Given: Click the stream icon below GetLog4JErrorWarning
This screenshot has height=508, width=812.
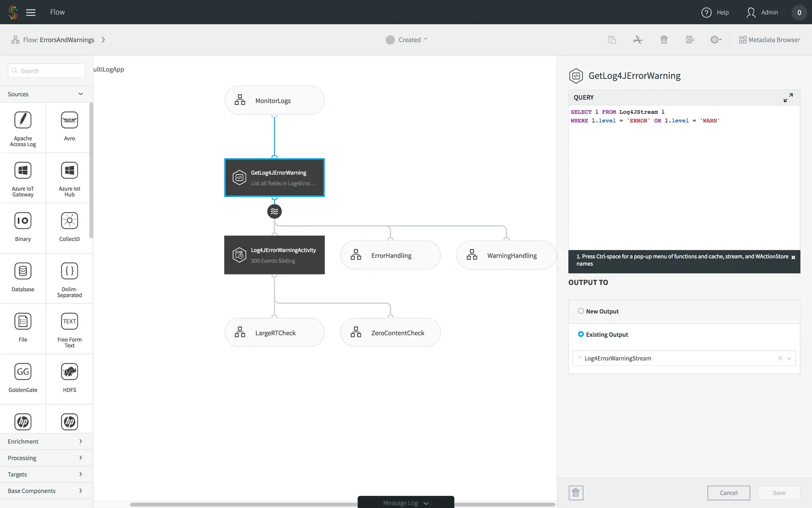Looking at the screenshot, I should pyautogui.click(x=274, y=211).
